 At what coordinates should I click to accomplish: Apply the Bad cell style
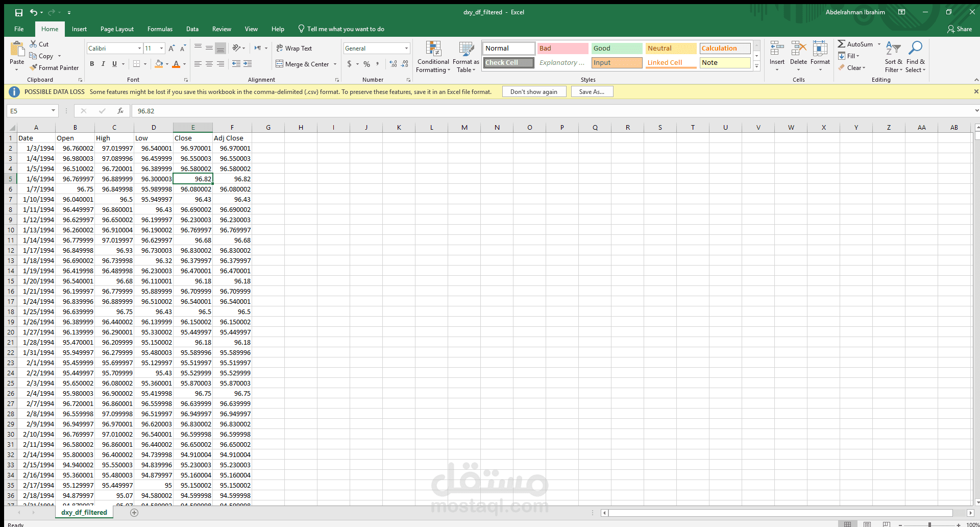point(562,49)
